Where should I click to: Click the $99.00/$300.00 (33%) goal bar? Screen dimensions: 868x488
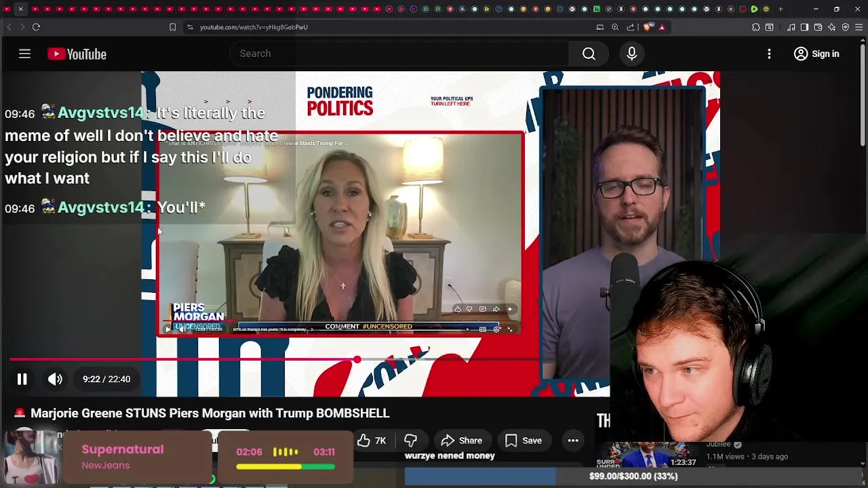[634, 476]
